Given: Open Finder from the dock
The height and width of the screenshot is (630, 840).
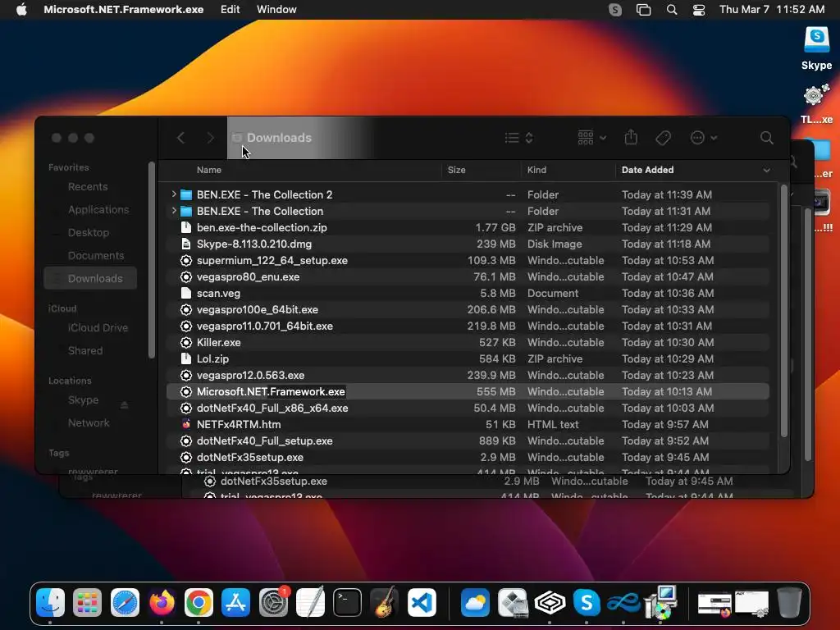Looking at the screenshot, I should pos(50,603).
